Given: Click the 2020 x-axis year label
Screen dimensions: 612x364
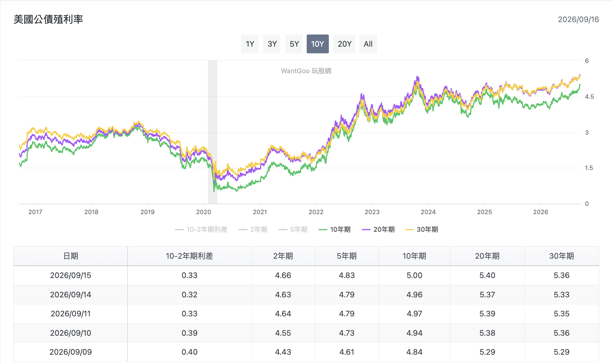Looking at the screenshot, I should point(204,212).
